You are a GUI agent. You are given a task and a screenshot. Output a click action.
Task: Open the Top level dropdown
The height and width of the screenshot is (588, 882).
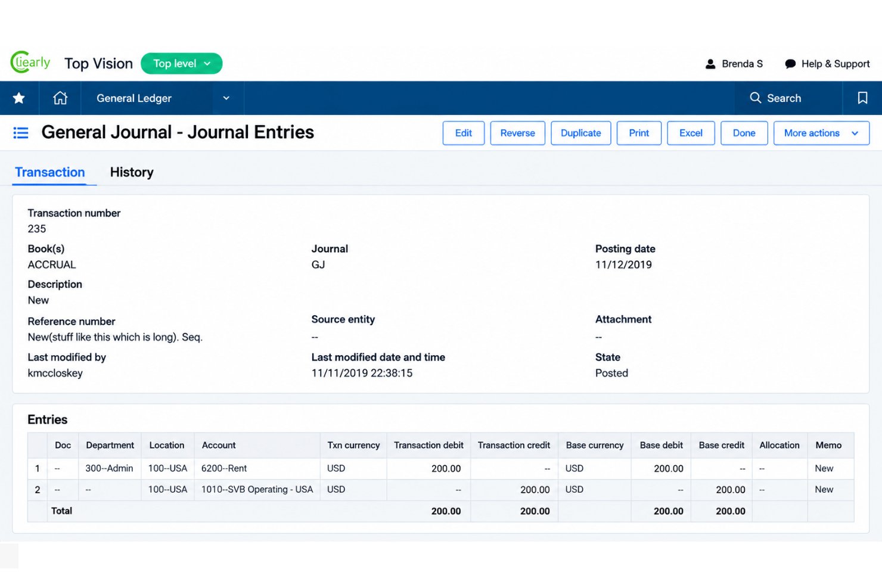click(x=182, y=63)
